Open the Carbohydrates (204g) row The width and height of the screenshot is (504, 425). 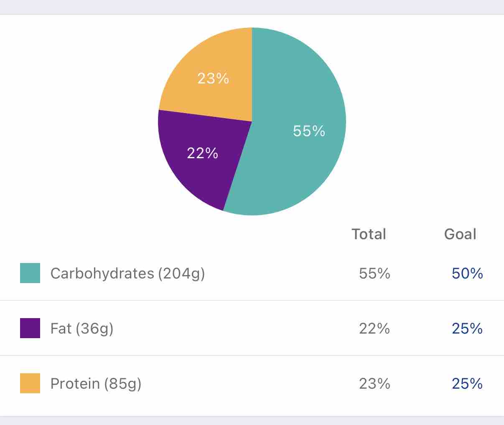pyautogui.click(x=127, y=273)
